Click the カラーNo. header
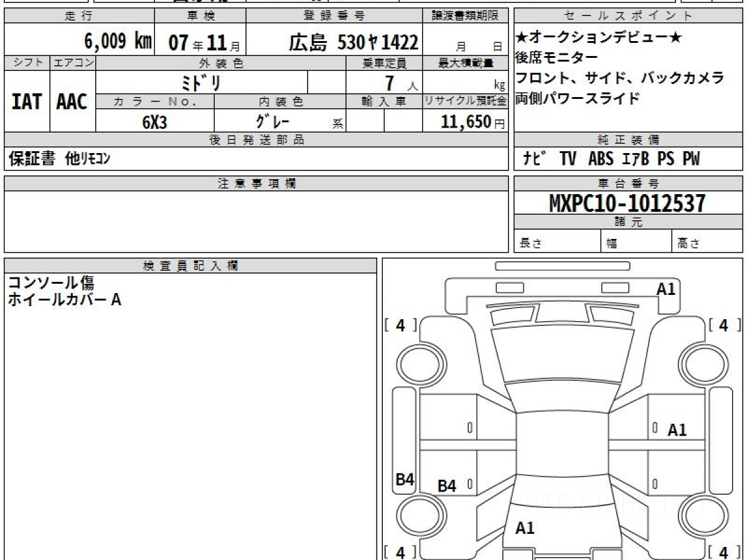Image resolution: width=747 pixels, height=560 pixels. [x=155, y=101]
